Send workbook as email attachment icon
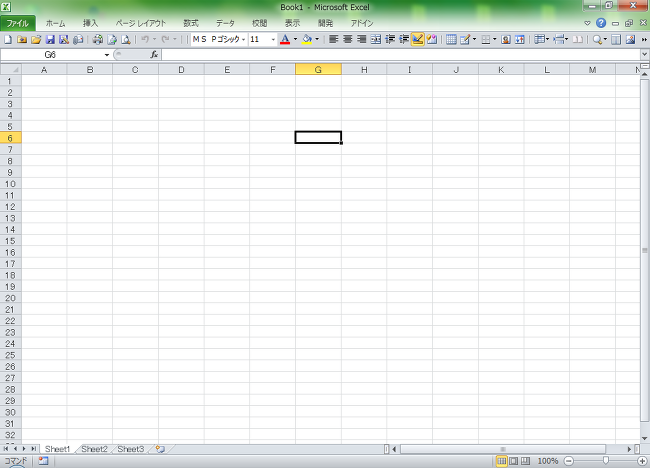Screen dimensions: 650x468 click(x=78, y=39)
